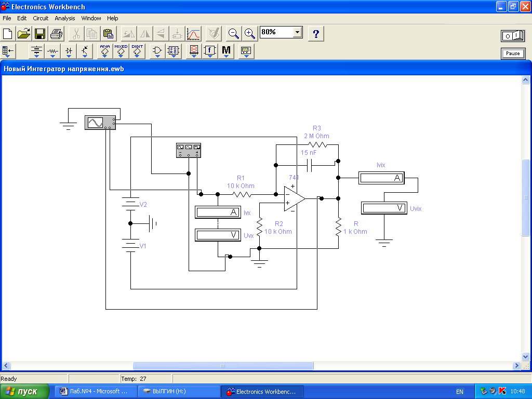
Task: Open the Windows пуск start menu
Action: coord(24,391)
